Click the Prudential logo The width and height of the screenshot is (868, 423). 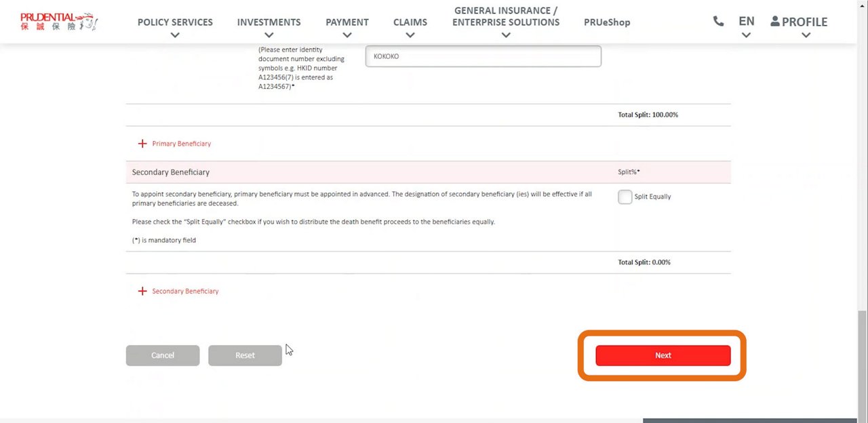59,22
